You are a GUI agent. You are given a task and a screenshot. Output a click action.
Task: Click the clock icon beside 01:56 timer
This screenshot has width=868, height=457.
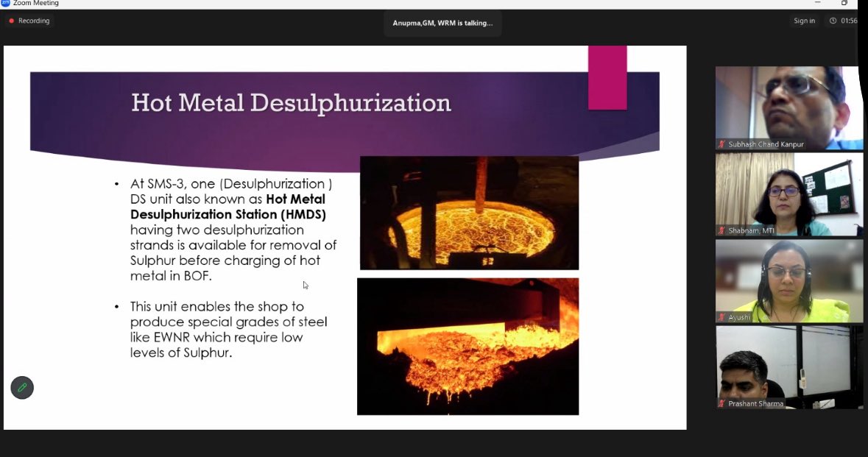tap(833, 21)
